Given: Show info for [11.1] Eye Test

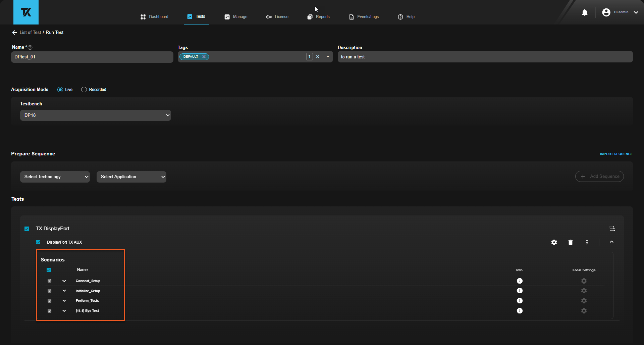Looking at the screenshot, I should pyautogui.click(x=520, y=311).
